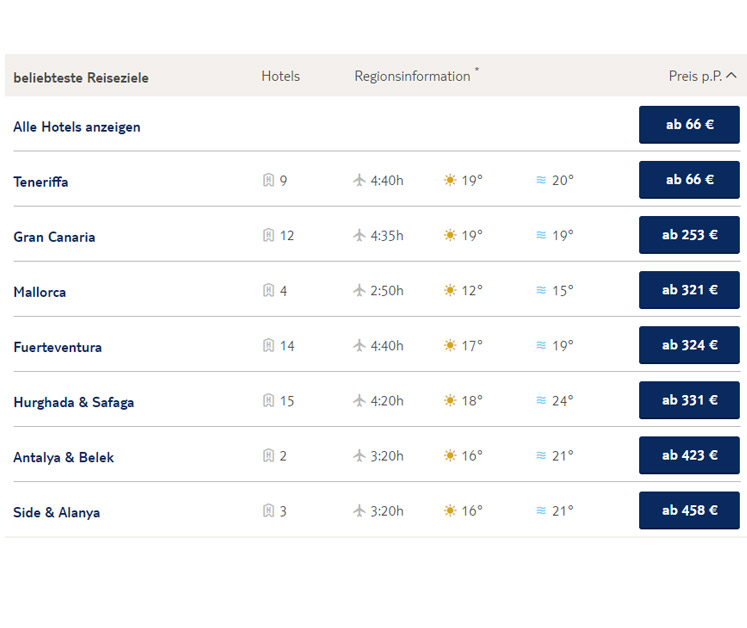Click the airplane icon in Side & Alanya row
Image resolution: width=747 pixels, height=628 pixels.
click(x=360, y=511)
